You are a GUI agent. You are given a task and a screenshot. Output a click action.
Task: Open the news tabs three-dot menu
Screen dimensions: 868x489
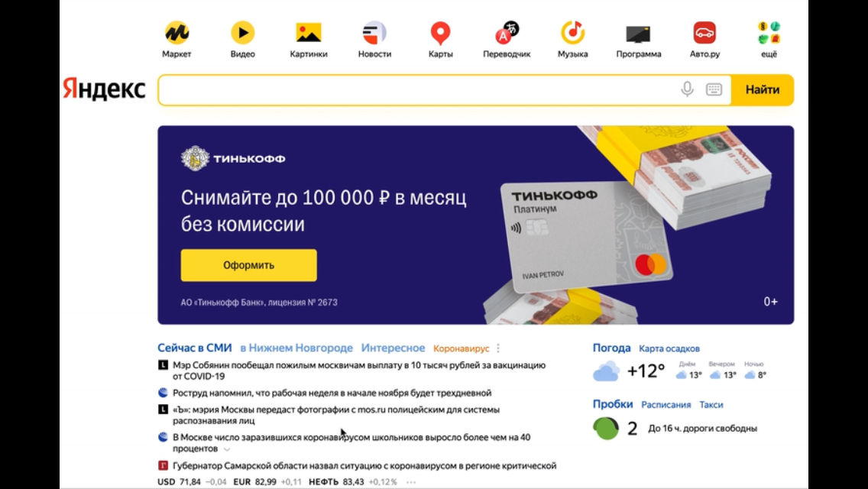tap(498, 348)
